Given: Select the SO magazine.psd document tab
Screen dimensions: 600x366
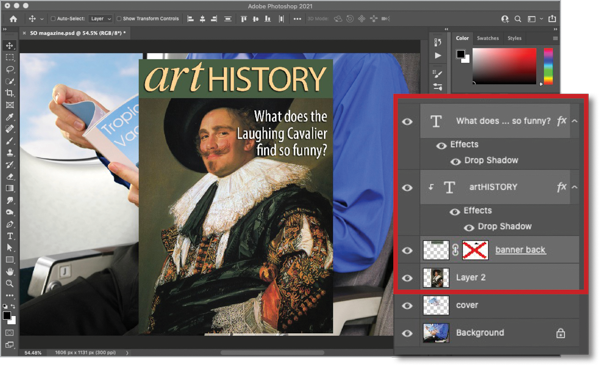Looking at the screenshot, I should 75,33.
